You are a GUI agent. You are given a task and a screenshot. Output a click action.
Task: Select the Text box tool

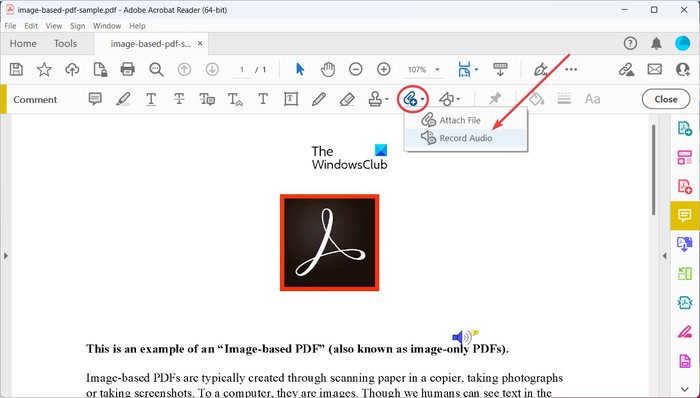pyautogui.click(x=291, y=99)
